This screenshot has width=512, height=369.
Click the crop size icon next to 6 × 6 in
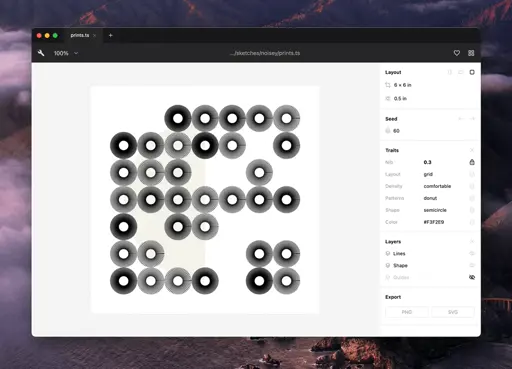(x=388, y=85)
